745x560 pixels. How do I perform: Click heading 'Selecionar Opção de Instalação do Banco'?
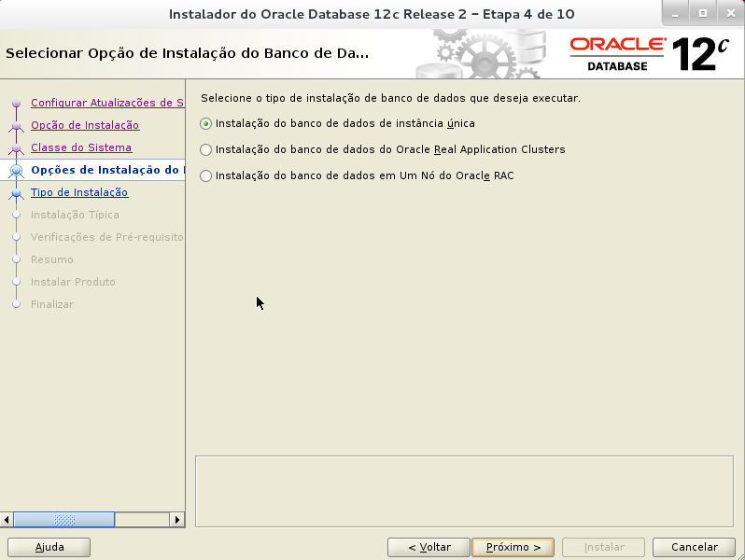coord(188,53)
